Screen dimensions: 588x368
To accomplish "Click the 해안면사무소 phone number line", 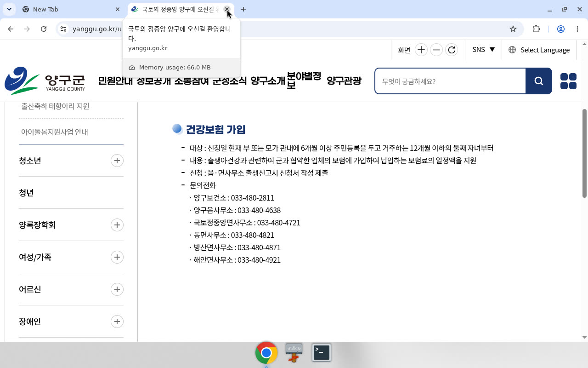I will (x=235, y=260).
